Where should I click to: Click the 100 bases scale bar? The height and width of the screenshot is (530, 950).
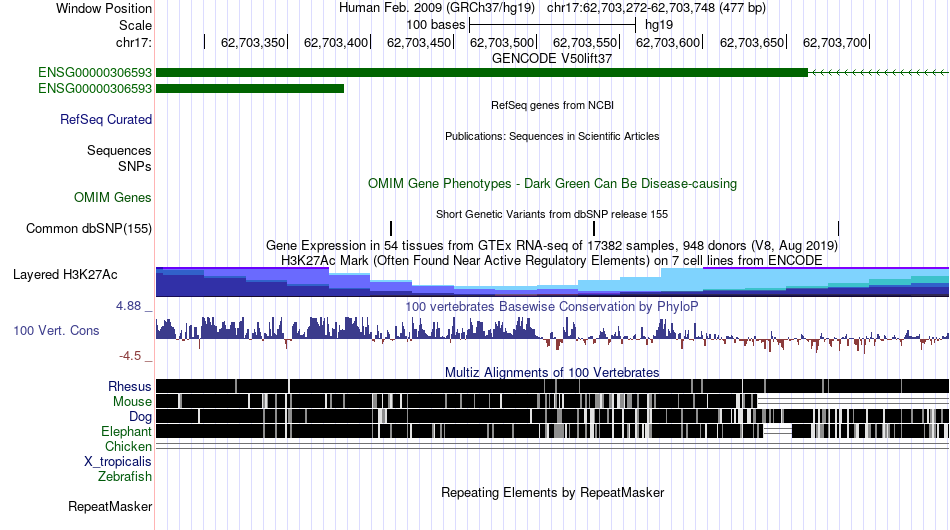click(552, 25)
